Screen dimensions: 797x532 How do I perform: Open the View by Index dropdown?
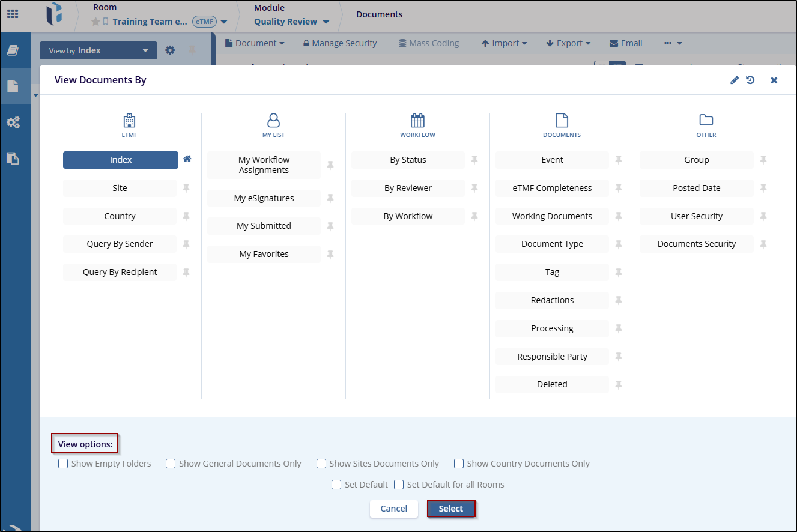pyautogui.click(x=98, y=51)
